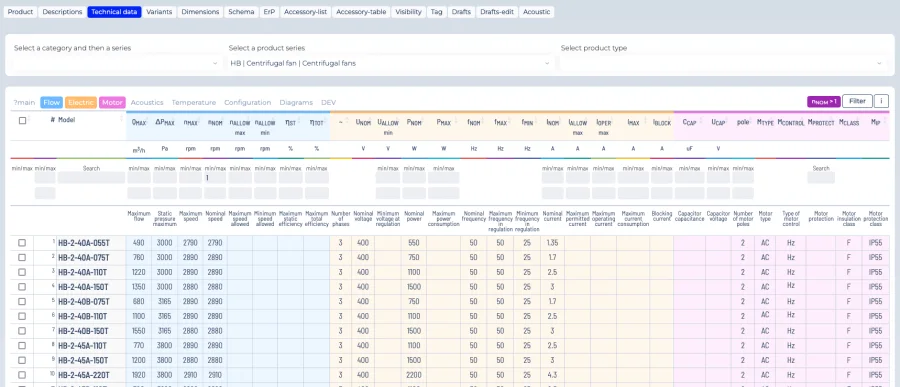This screenshot has height=387, width=900.
Task: Open the Drafts tab
Action: click(461, 11)
